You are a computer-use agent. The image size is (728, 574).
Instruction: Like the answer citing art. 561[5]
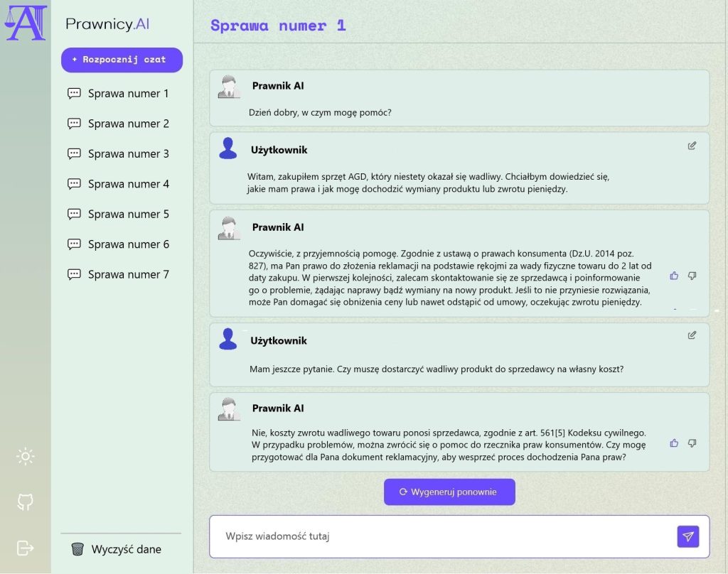tap(674, 443)
